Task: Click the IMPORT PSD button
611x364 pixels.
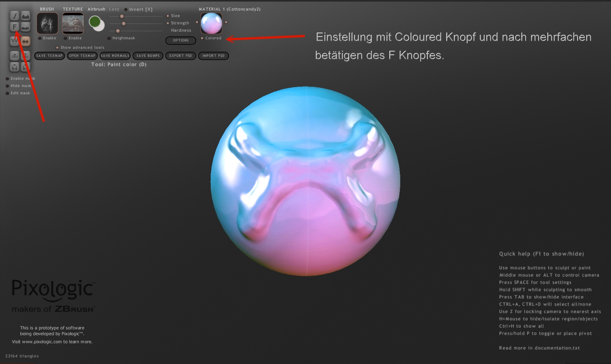Action: coord(214,56)
